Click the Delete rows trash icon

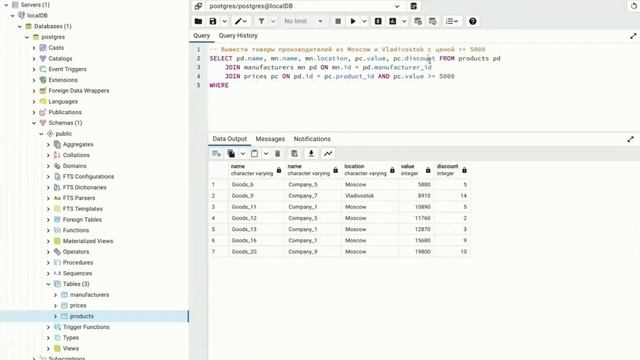[278, 153]
